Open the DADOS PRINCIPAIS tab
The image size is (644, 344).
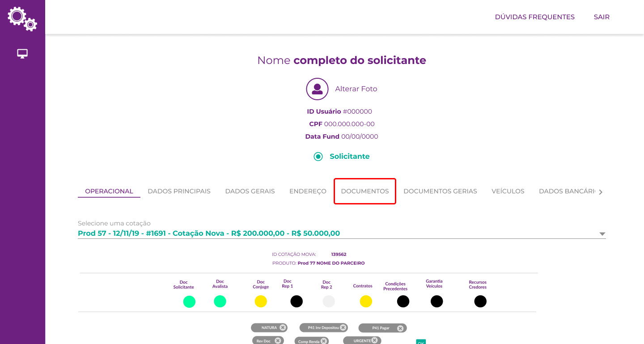pos(179,191)
